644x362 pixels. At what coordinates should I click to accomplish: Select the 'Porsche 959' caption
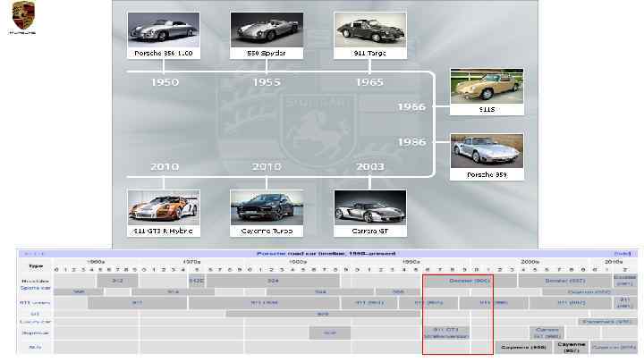(487, 175)
